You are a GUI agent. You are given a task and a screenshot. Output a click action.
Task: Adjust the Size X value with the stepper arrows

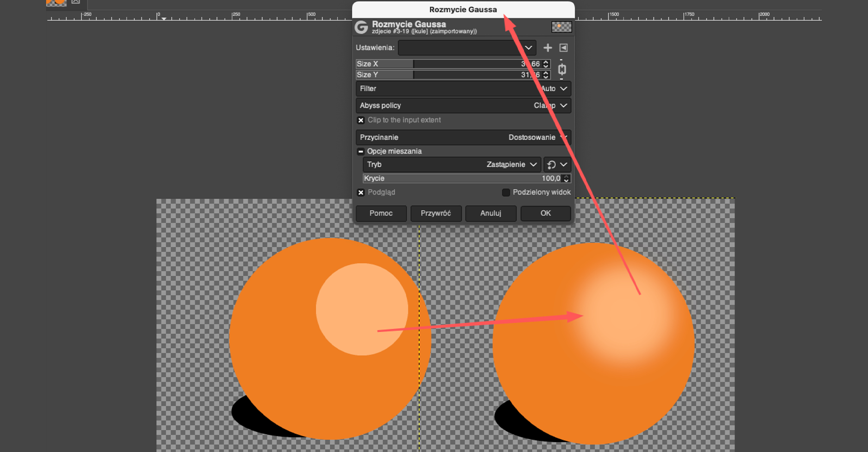546,64
